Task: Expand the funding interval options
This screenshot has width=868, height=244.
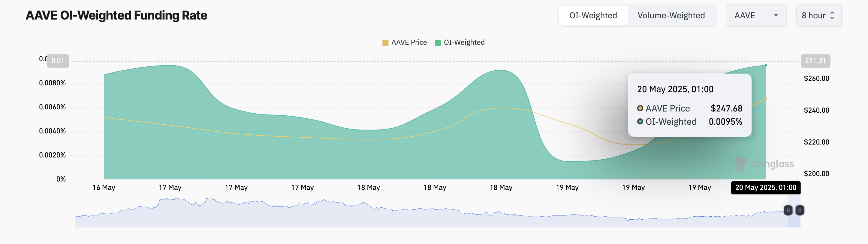Action: [x=819, y=15]
